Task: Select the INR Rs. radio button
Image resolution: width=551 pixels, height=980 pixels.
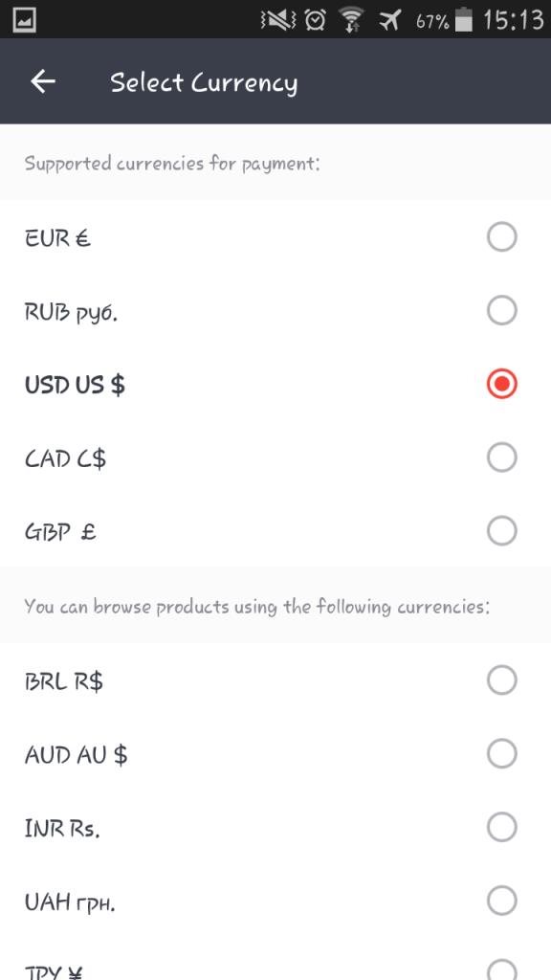Action: pos(501,827)
